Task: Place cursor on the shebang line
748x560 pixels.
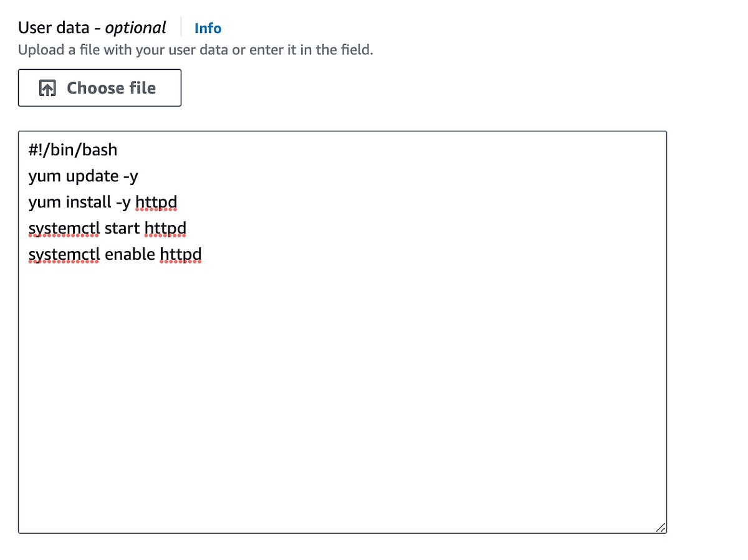Action: pos(73,149)
